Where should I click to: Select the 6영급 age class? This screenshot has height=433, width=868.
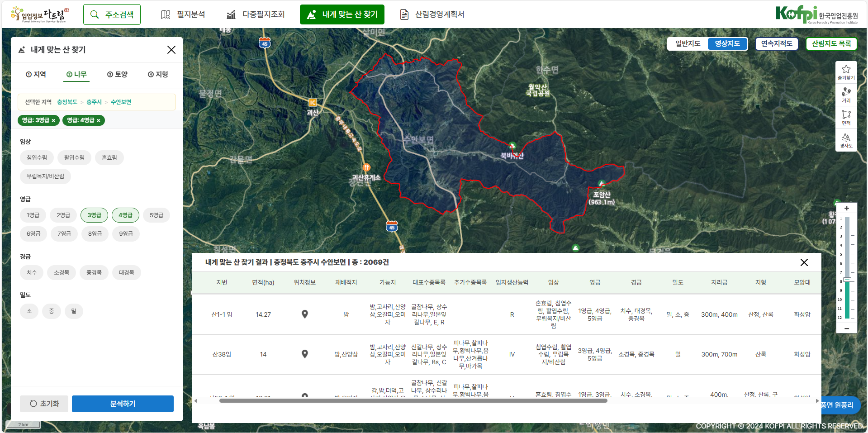point(33,234)
